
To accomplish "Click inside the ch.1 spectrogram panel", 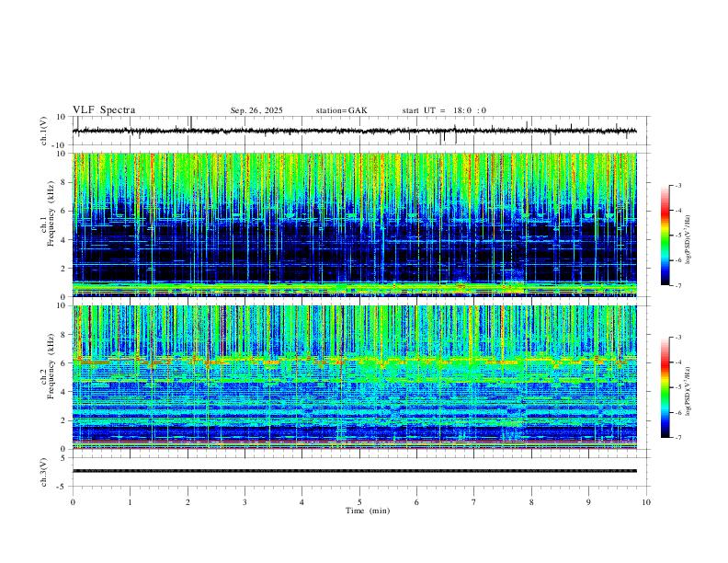I will click(x=354, y=224).
